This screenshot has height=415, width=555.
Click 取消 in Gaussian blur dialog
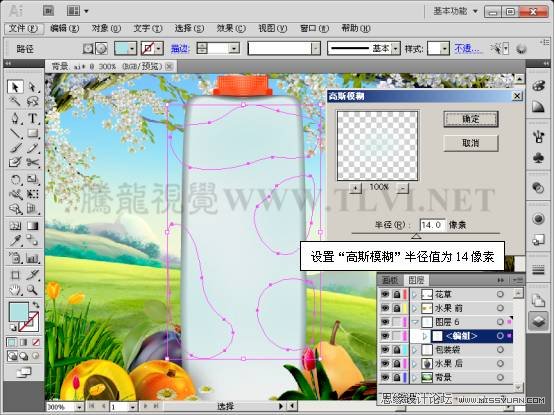click(471, 143)
